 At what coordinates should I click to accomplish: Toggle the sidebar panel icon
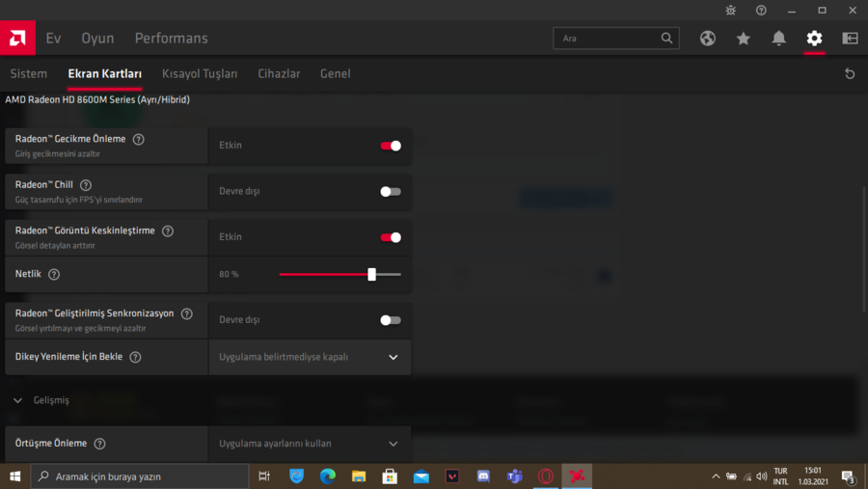coord(850,39)
